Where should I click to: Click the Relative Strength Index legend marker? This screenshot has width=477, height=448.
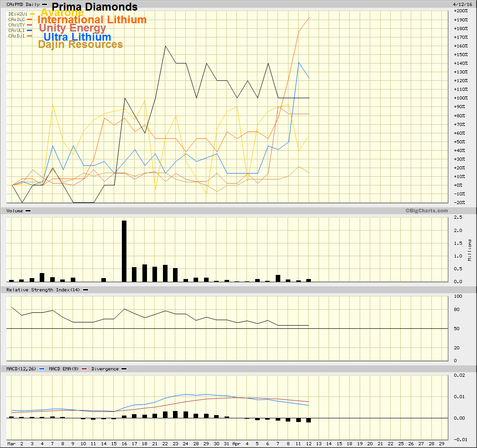click(x=85, y=290)
